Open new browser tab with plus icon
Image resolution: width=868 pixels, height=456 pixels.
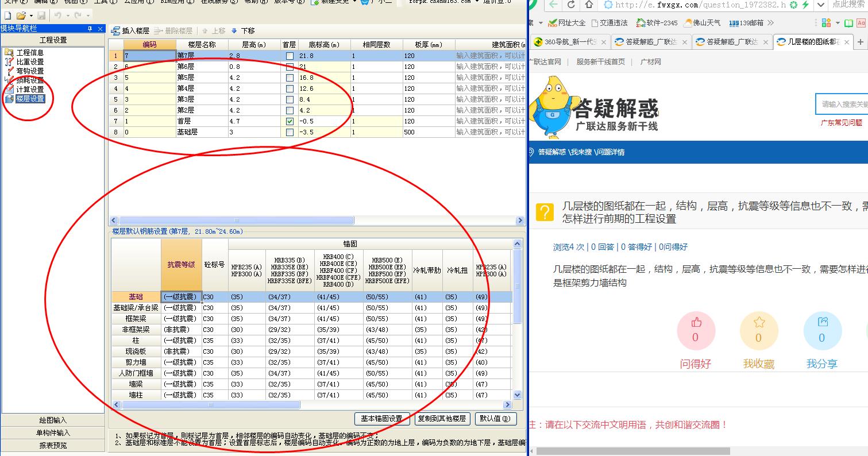pos(860,42)
